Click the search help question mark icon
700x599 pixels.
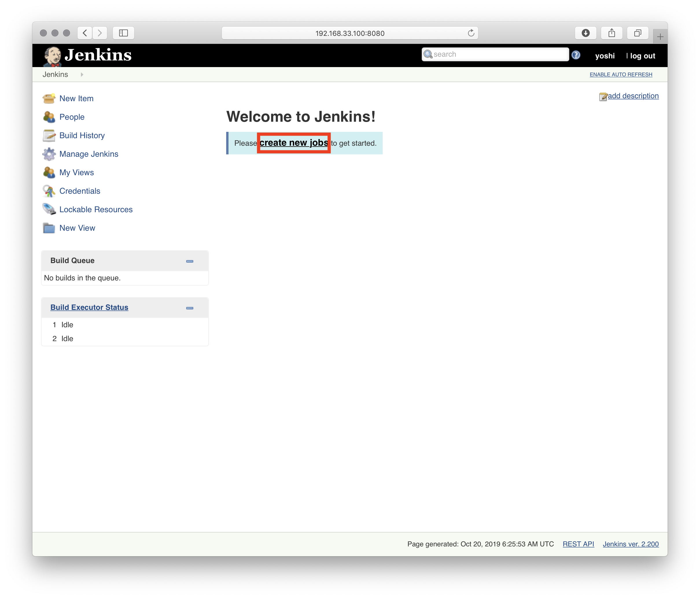tap(576, 55)
